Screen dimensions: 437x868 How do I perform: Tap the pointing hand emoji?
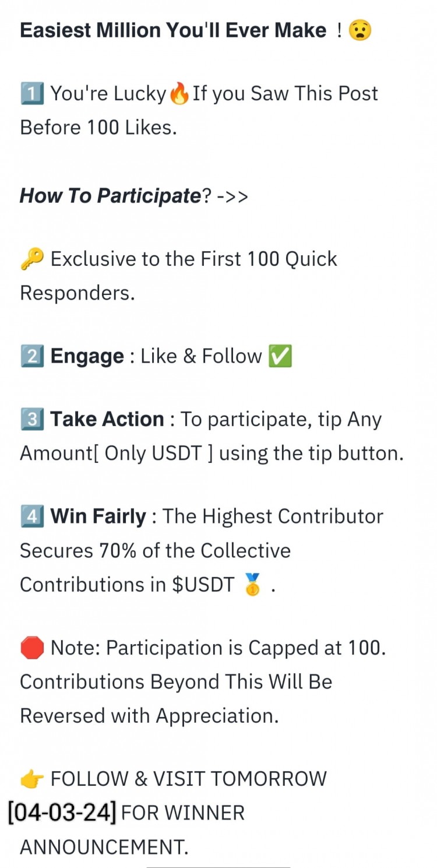click(32, 779)
